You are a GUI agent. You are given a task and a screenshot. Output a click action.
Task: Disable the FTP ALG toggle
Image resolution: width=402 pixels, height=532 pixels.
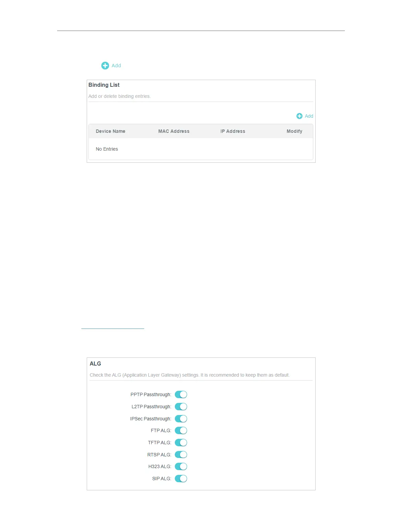pos(181,430)
